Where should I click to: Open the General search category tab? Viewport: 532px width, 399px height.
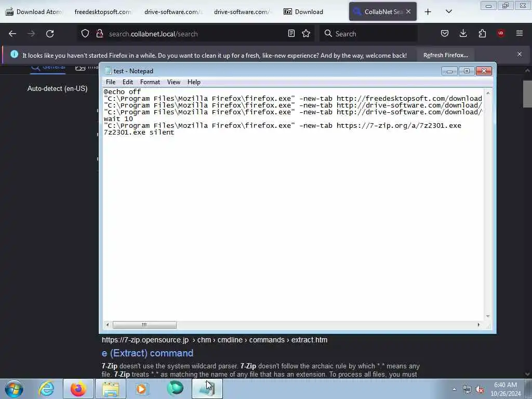[48, 68]
